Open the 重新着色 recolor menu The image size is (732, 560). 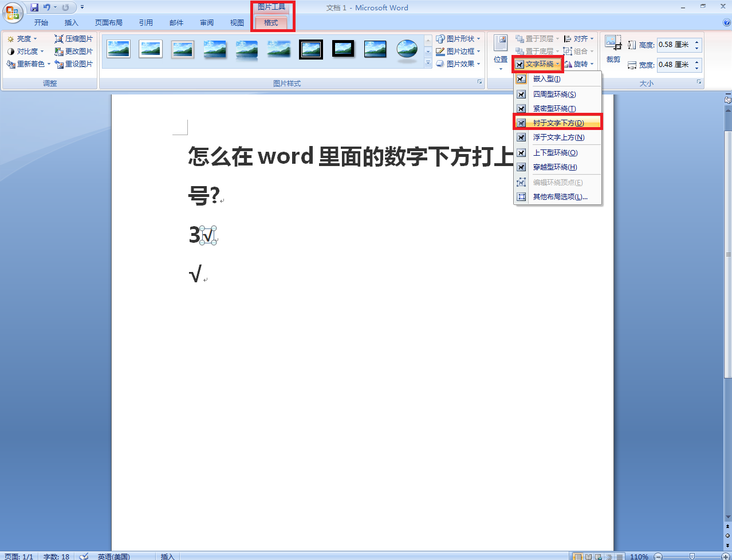(x=28, y=64)
